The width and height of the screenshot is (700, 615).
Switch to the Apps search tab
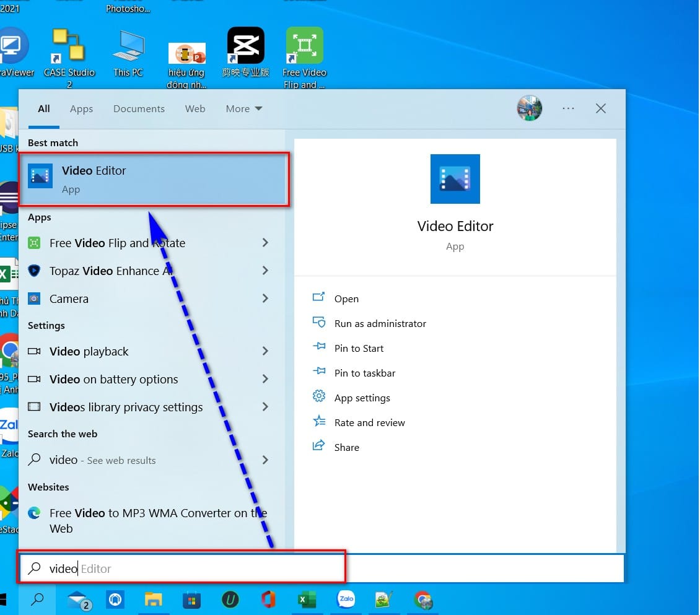click(81, 109)
